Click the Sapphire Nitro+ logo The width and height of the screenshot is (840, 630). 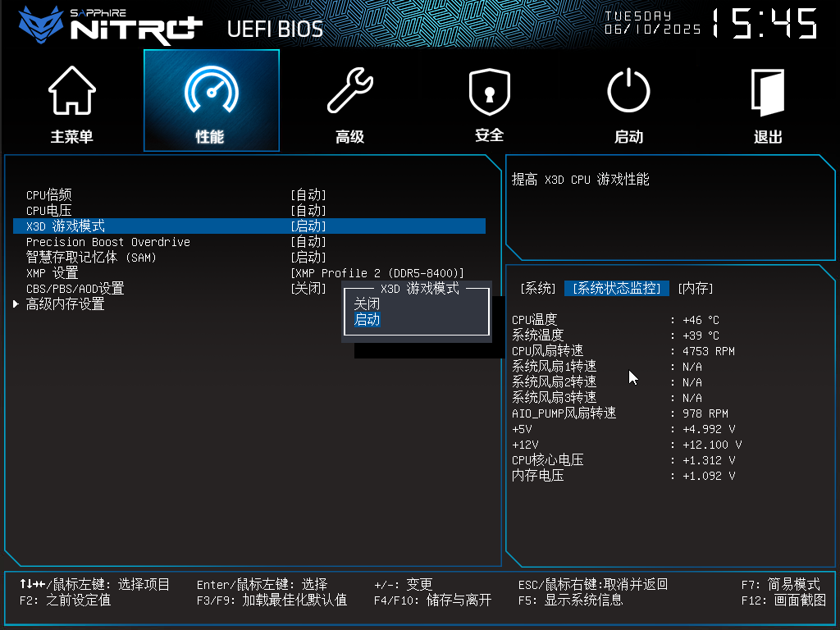(x=111, y=25)
